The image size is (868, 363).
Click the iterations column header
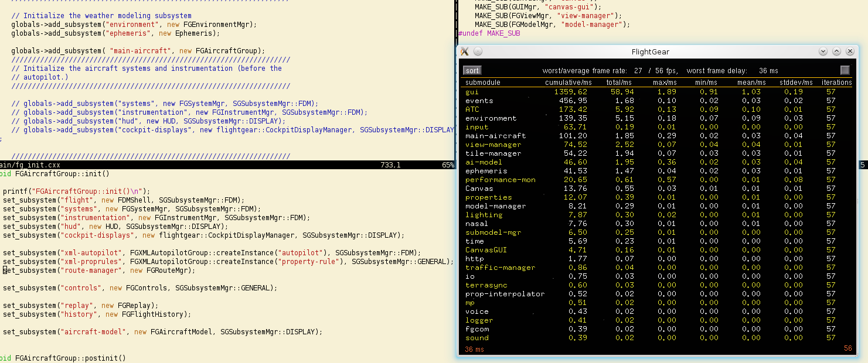(x=837, y=83)
